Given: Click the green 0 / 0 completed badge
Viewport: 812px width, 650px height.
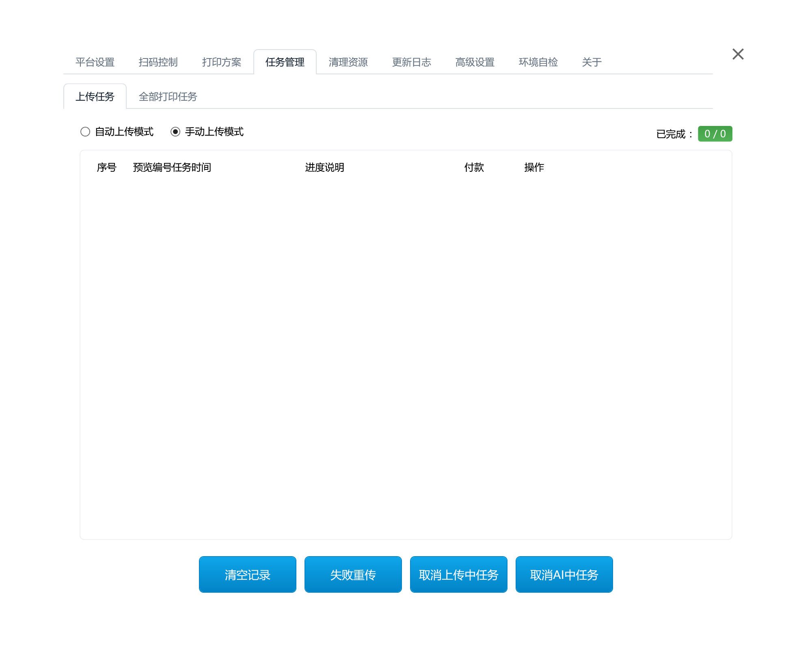Looking at the screenshot, I should [x=715, y=134].
